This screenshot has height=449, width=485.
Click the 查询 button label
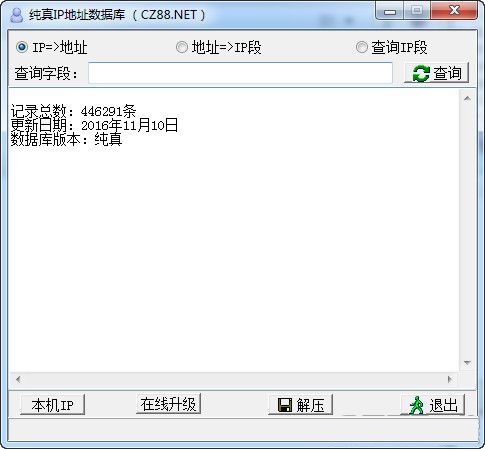tap(447, 73)
